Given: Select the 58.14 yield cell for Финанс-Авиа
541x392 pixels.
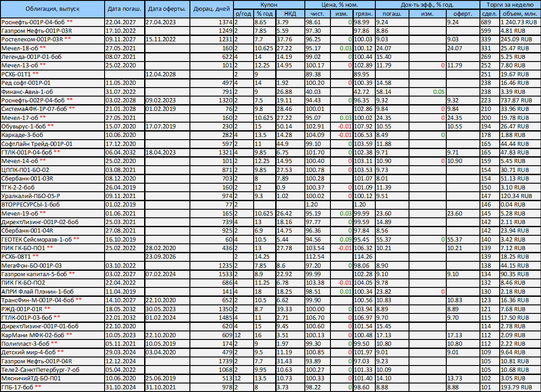Looking at the screenshot, I should [392, 92].
